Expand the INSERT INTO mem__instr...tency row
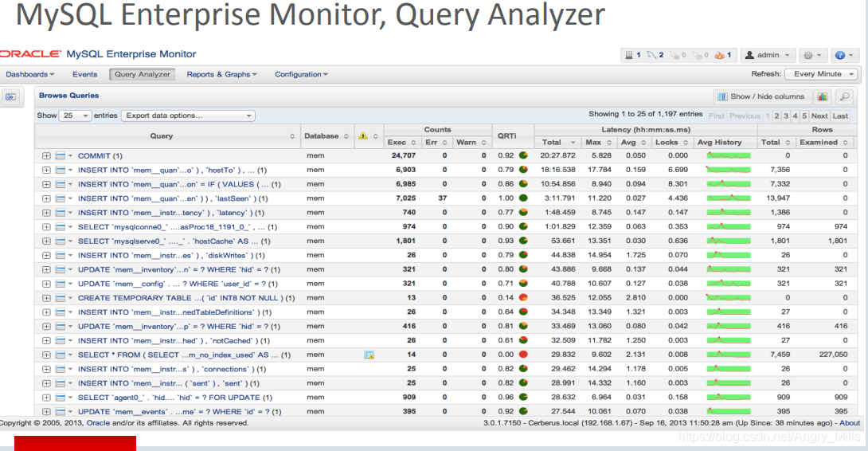The image size is (868, 451). (x=46, y=213)
